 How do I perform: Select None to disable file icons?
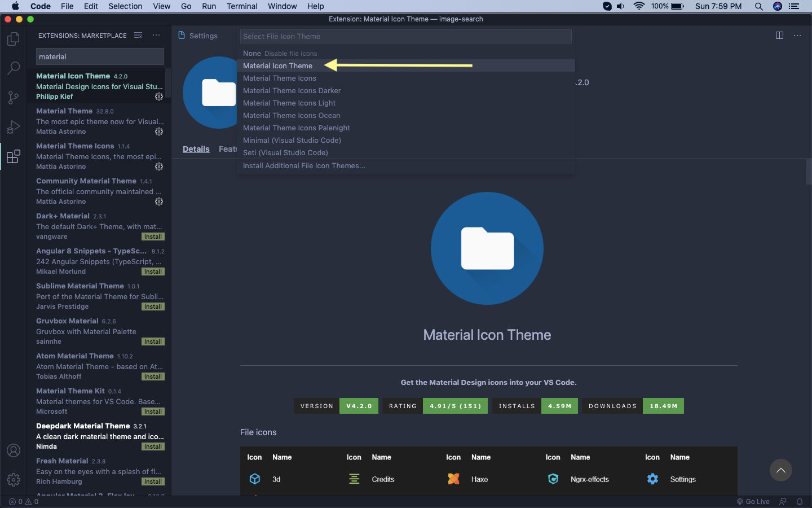tap(406, 53)
